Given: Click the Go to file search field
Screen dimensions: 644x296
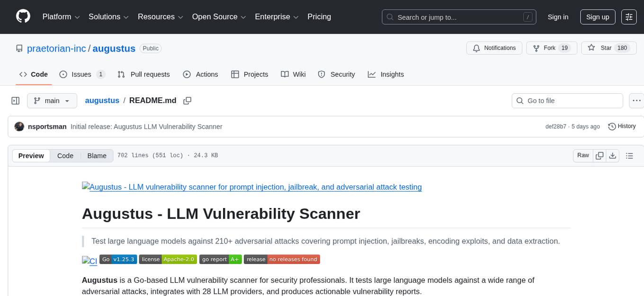Looking at the screenshot, I should (567, 101).
